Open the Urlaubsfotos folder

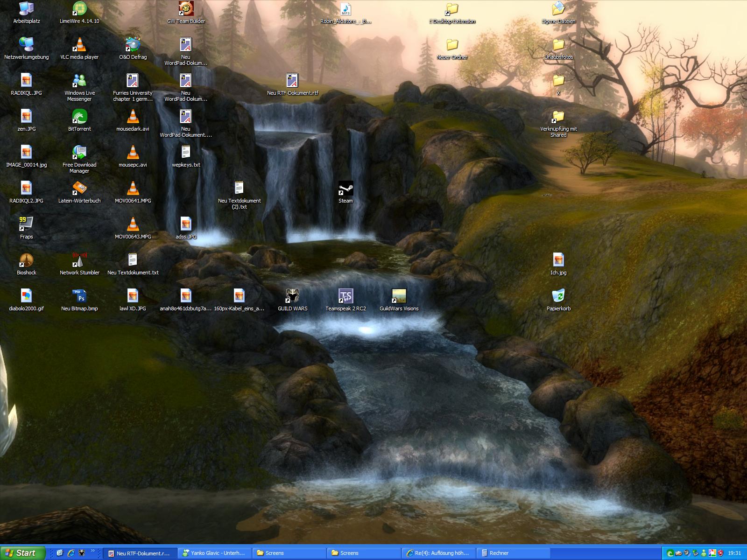558,45
